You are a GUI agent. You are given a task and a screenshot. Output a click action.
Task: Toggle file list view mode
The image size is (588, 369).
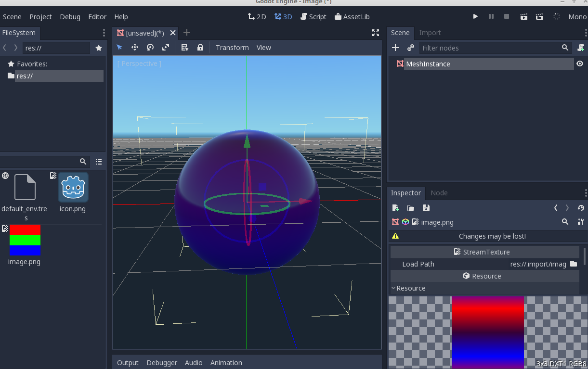[98, 161]
